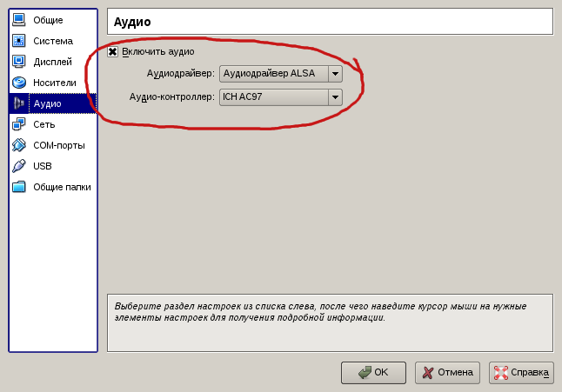Confirm settings with OK button
Viewport: 562px width, 392px height.
click(373, 373)
